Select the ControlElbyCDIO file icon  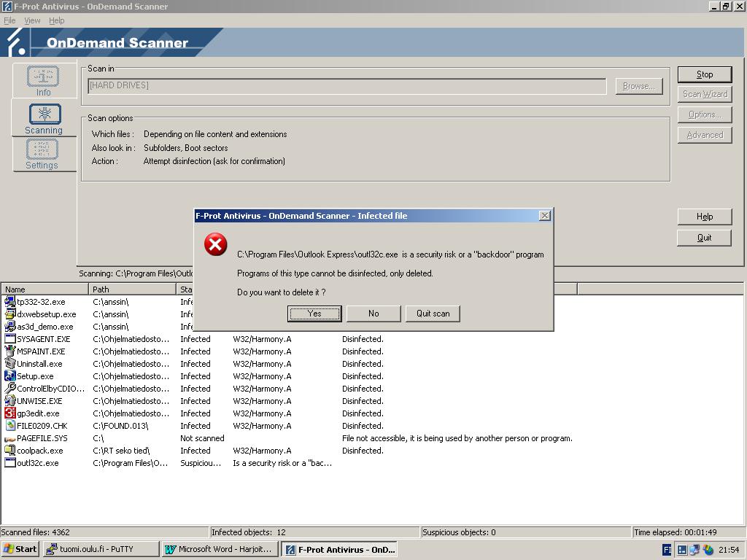point(10,388)
